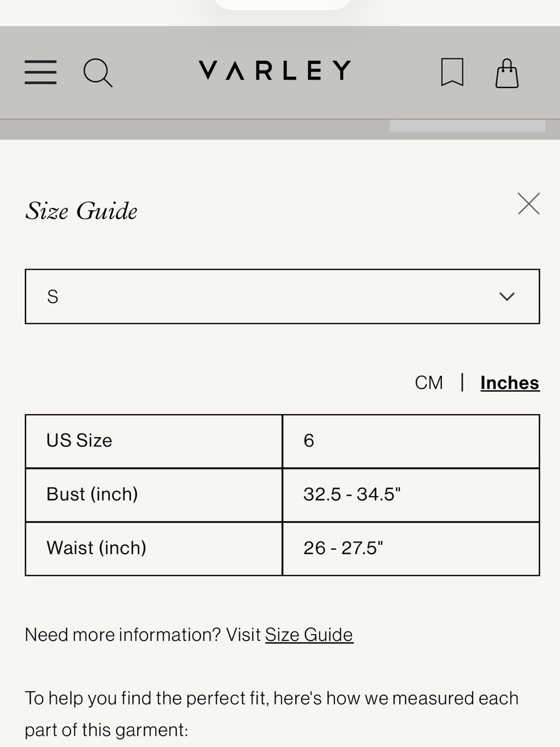Image resolution: width=560 pixels, height=747 pixels.
Task: Open the shopping bag icon
Action: click(507, 73)
